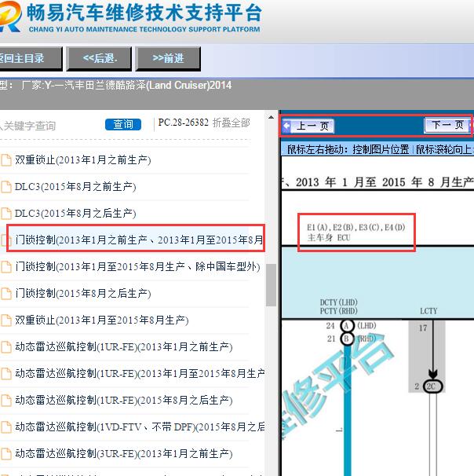Click document icon beside DLC3(2015年8月之前生产)
Screen dimensions: 474x476
(5, 187)
